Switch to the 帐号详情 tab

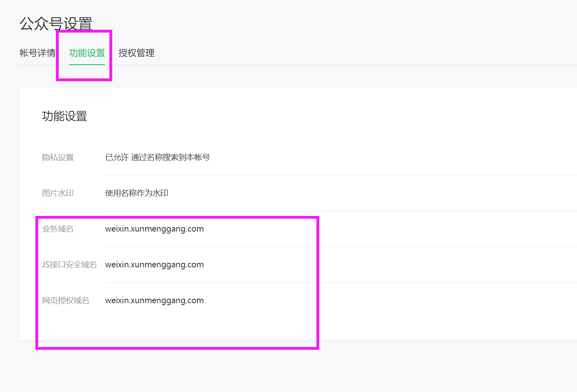click(x=37, y=53)
